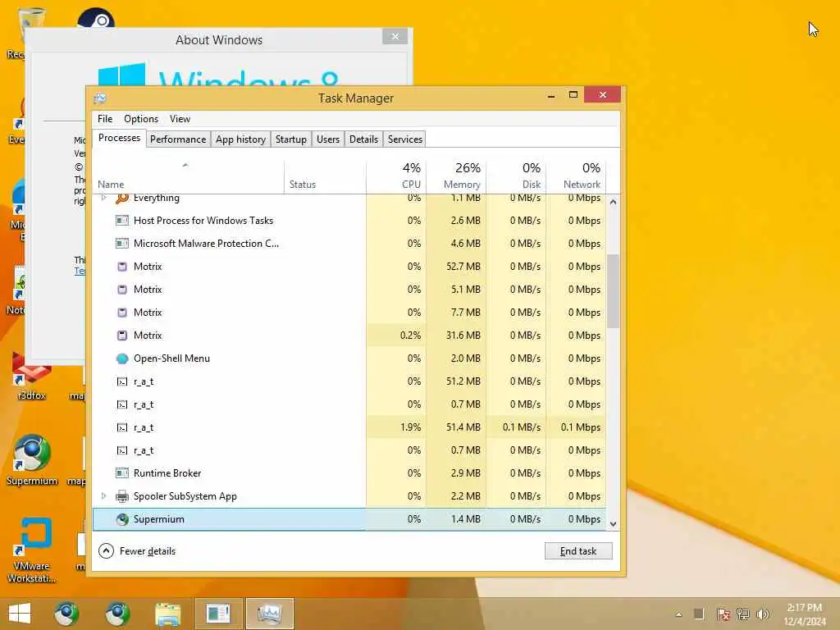Click the volume speaker tray icon
The height and width of the screenshot is (630, 840).
point(762,614)
